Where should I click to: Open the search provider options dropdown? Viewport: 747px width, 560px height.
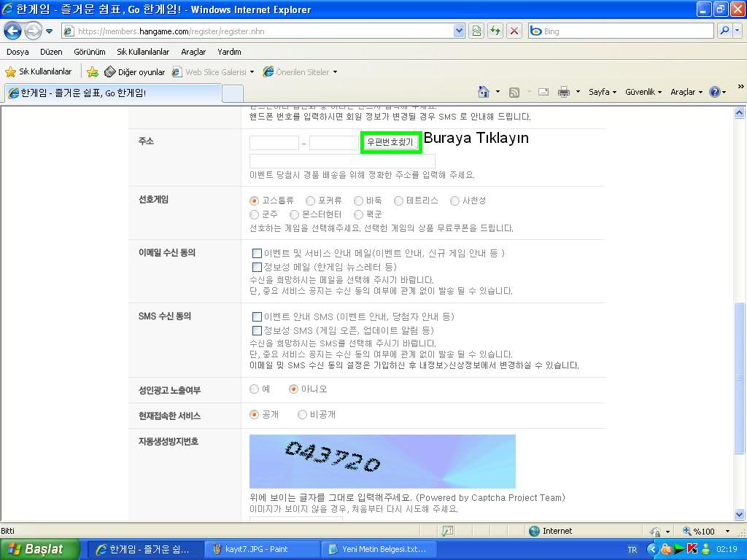(737, 31)
